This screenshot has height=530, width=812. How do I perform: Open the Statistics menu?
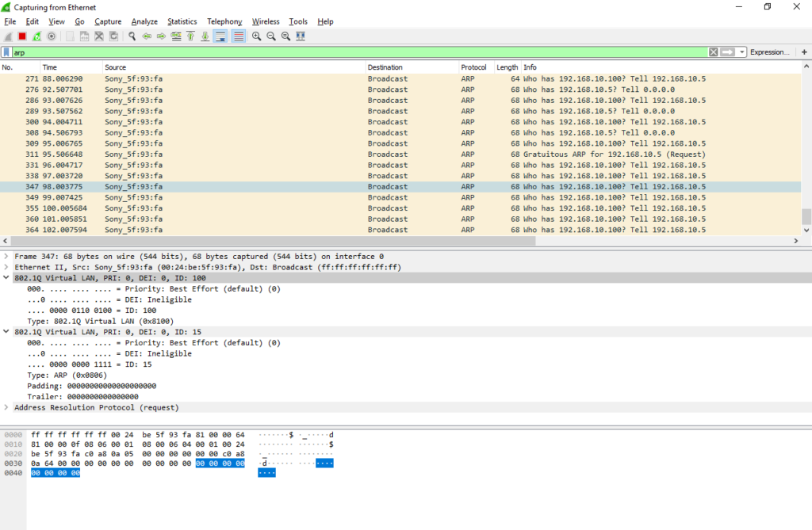click(182, 21)
